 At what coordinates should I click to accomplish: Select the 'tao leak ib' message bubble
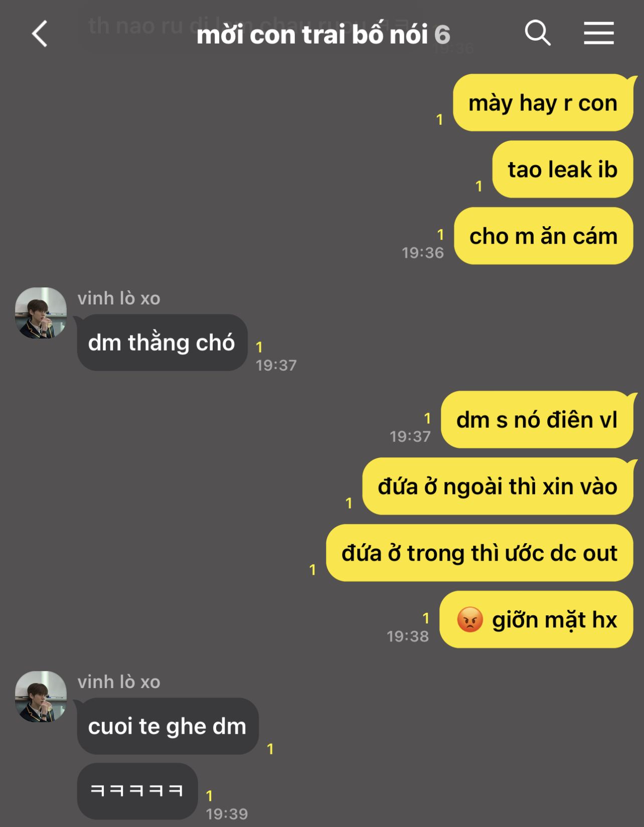pyautogui.click(x=563, y=170)
